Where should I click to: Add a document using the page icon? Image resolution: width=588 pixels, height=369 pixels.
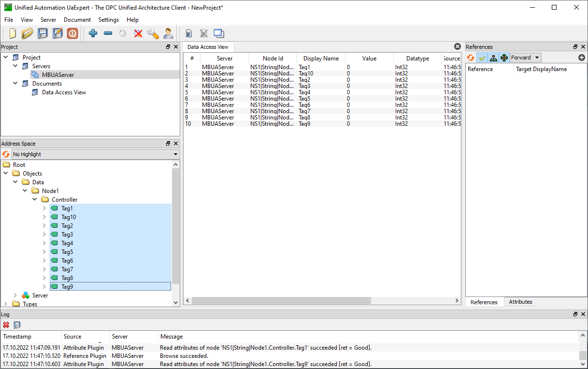(189, 33)
